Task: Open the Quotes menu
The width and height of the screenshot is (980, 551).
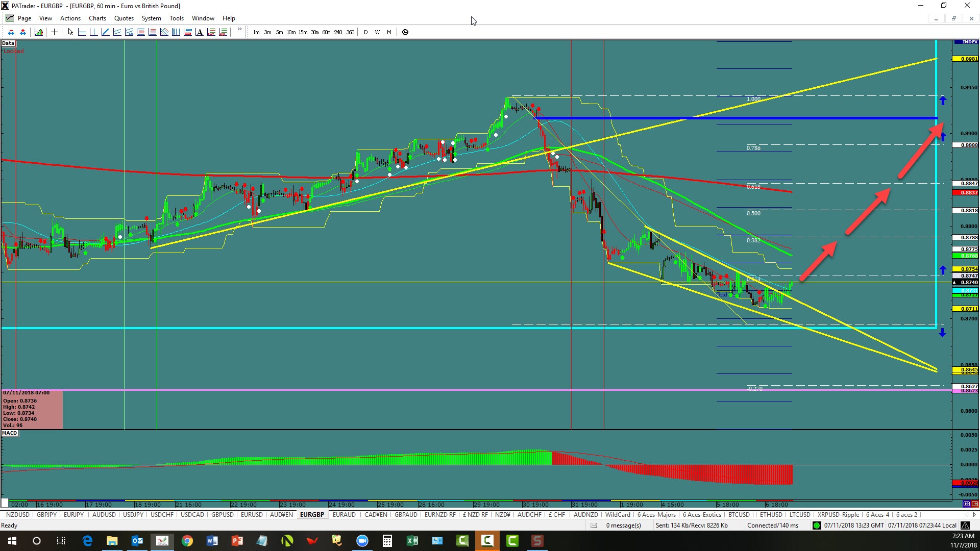Action: point(124,18)
